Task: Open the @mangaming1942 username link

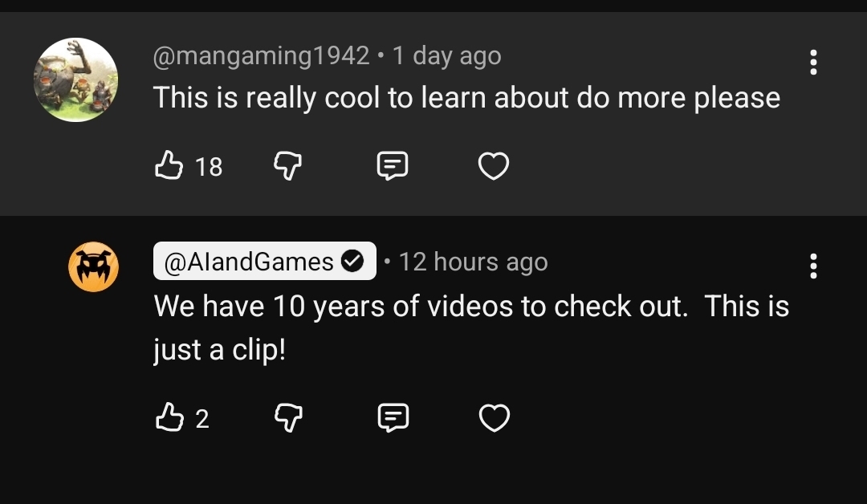Action: click(262, 56)
